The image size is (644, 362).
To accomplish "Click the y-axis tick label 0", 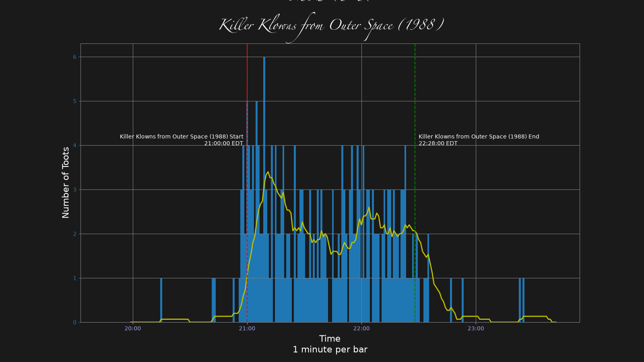I will click(x=74, y=323).
